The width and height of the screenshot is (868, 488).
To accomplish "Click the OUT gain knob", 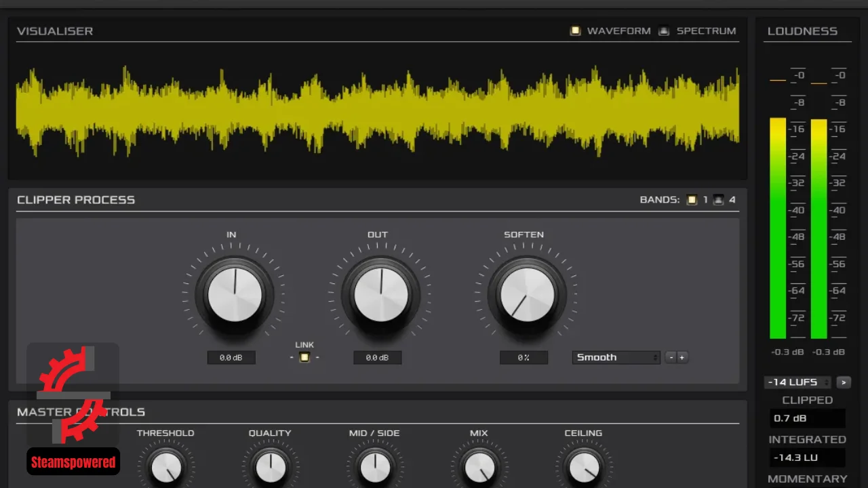I will tap(381, 294).
